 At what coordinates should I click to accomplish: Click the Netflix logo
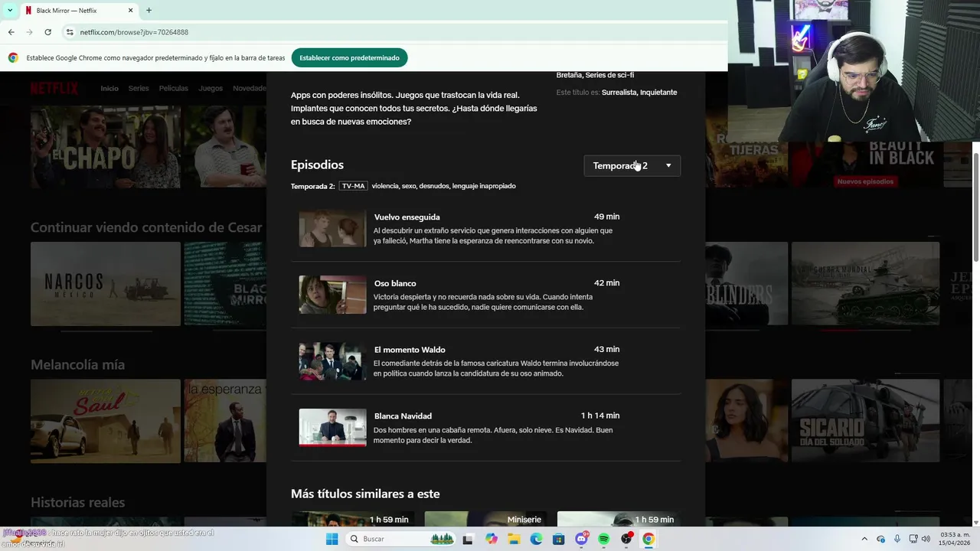click(54, 88)
